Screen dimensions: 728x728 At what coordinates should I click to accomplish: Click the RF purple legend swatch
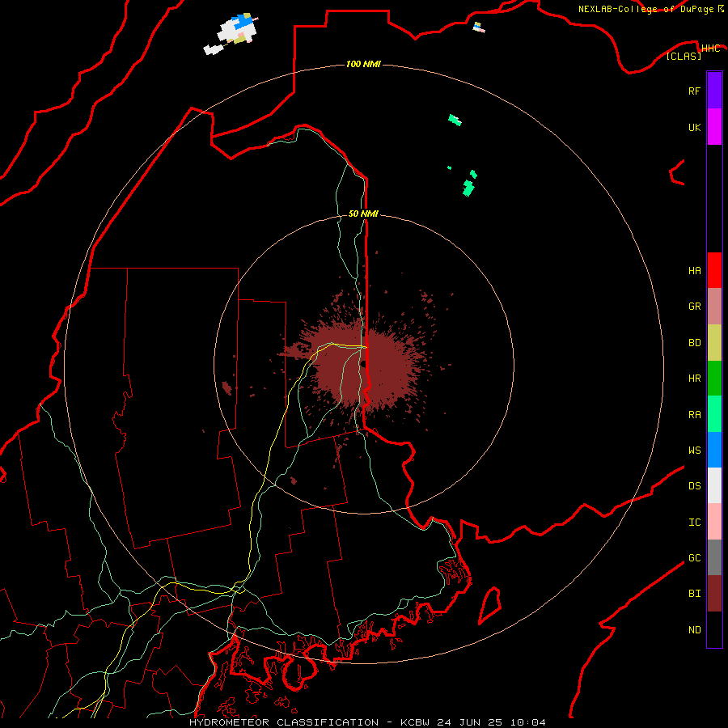click(x=714, y=91)
